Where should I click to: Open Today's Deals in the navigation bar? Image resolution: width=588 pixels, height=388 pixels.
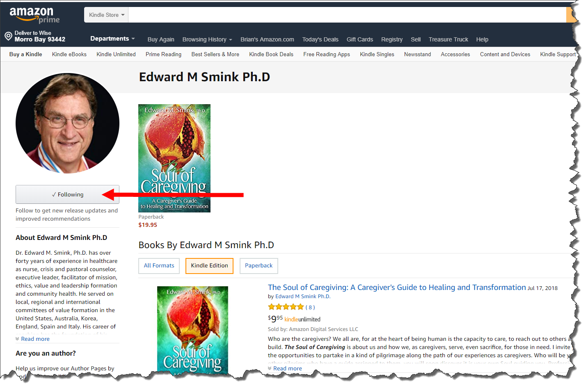pyautogui.click(x=320, y=39)
